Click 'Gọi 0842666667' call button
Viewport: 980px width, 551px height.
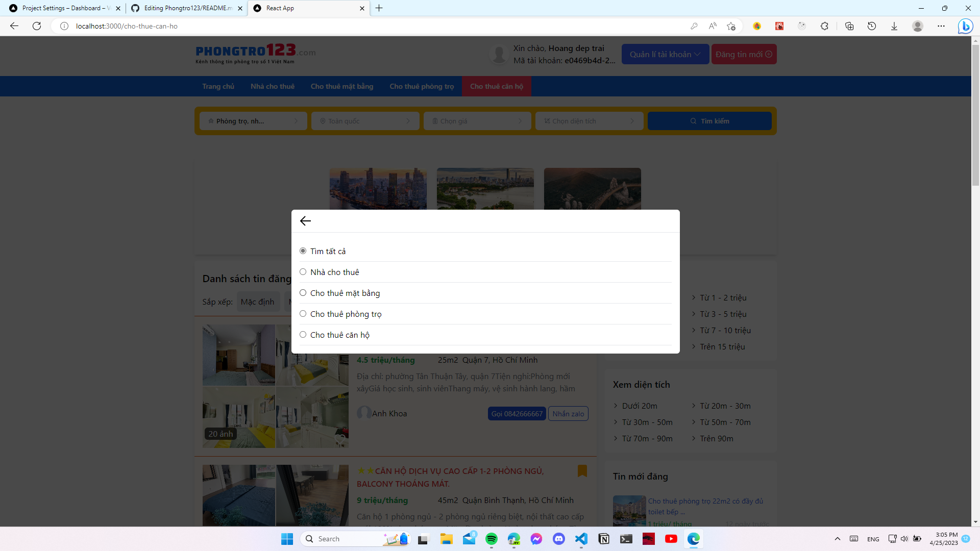tap(517, 413)
